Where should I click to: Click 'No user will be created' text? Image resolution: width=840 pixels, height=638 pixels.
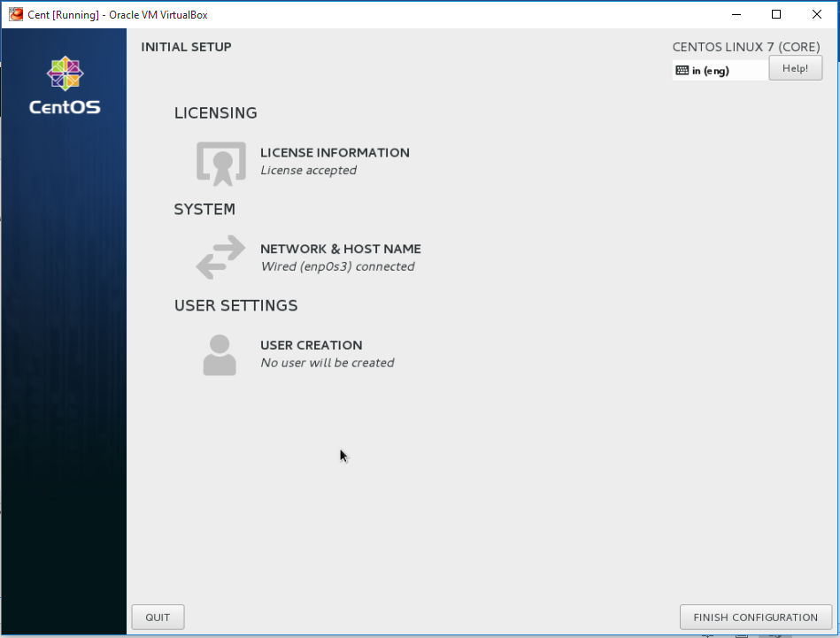pos(328,363)
